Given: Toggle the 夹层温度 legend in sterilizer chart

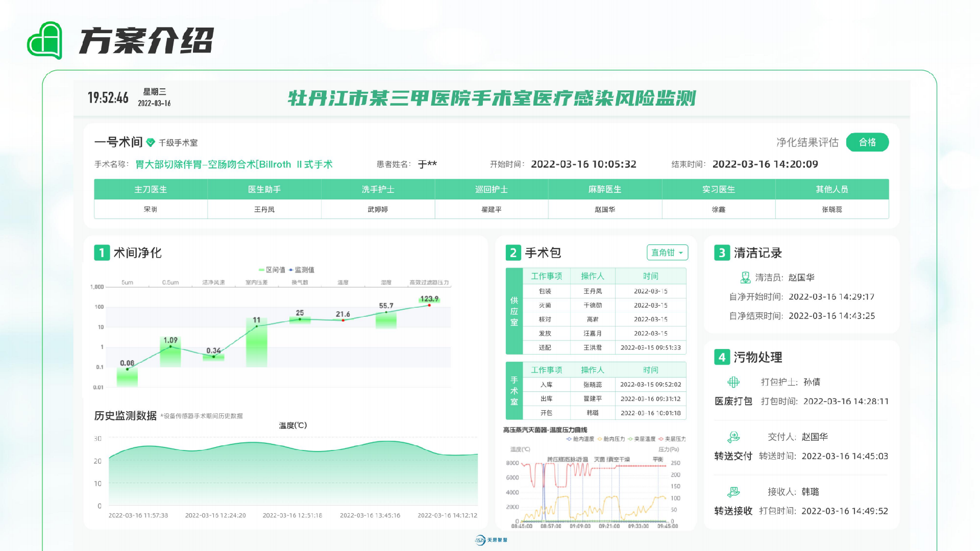Looking at the screenshot, I should click(642, 439).
